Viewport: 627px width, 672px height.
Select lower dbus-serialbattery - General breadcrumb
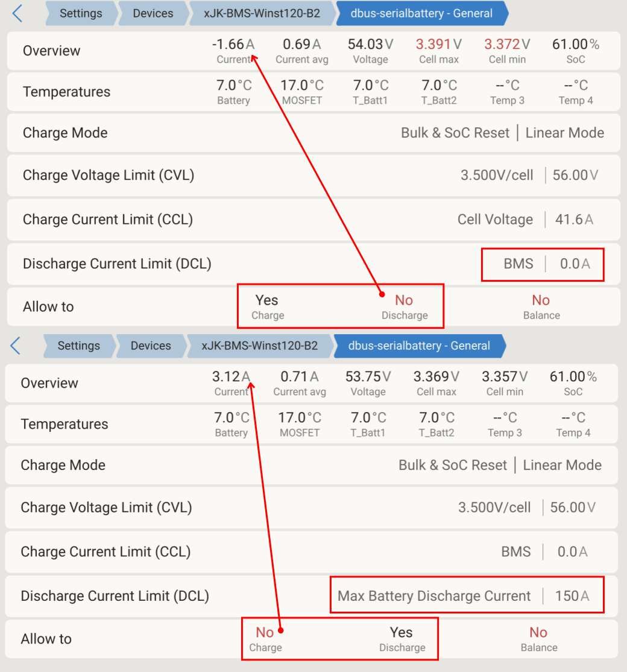coord(420,346)
